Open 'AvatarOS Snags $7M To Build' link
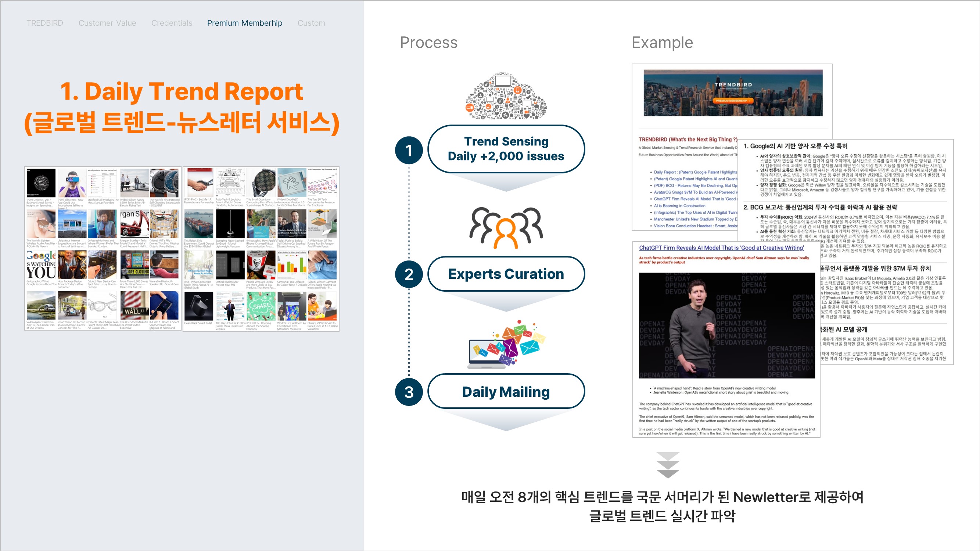This screenshot has width=980, height=551. 696,192
